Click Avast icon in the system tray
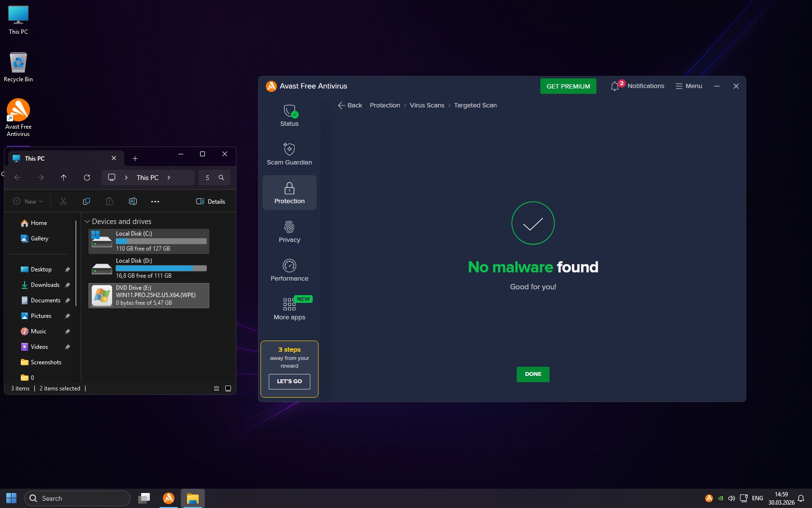The image size is (812, 508). coord(709,498)
